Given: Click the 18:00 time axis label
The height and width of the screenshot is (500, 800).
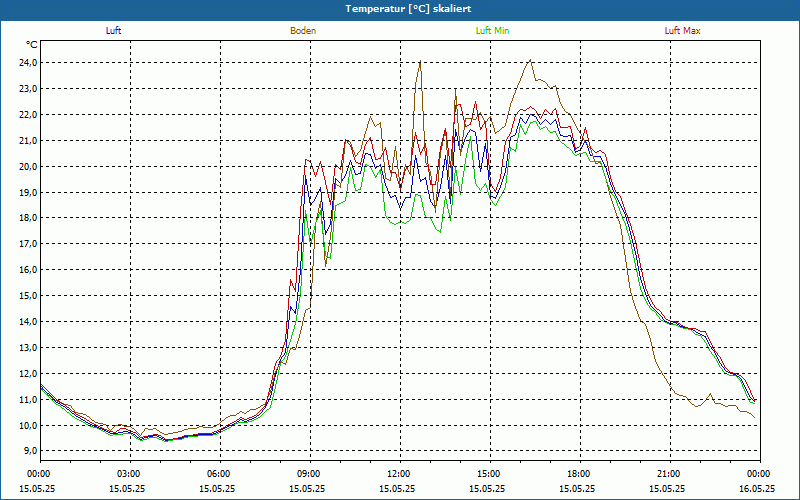Looking at the screenshot, I should point(580,474).
